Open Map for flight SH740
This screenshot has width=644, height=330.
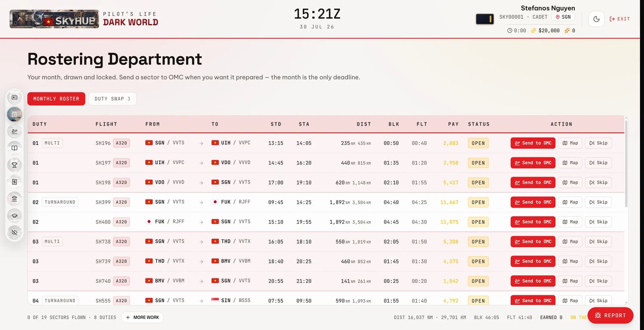(x=570, y=281)
